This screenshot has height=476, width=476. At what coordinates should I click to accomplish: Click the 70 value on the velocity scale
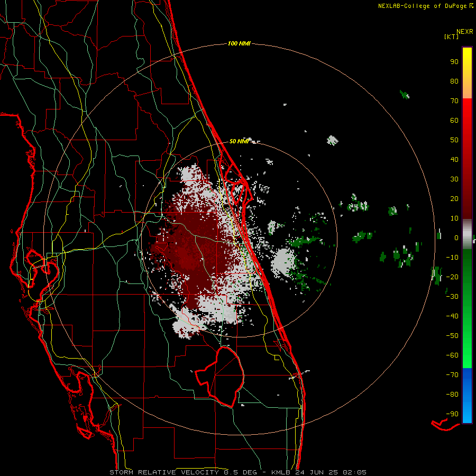454,101
